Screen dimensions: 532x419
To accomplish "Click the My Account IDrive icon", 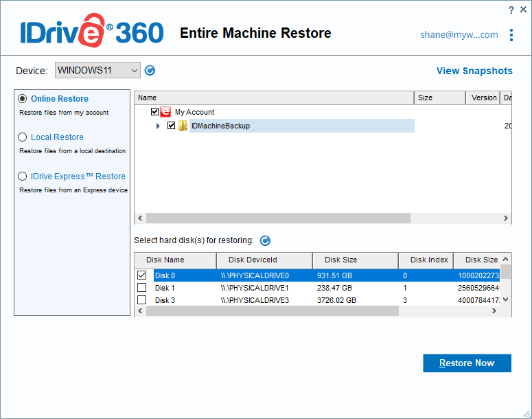I will tap(166, 112).
